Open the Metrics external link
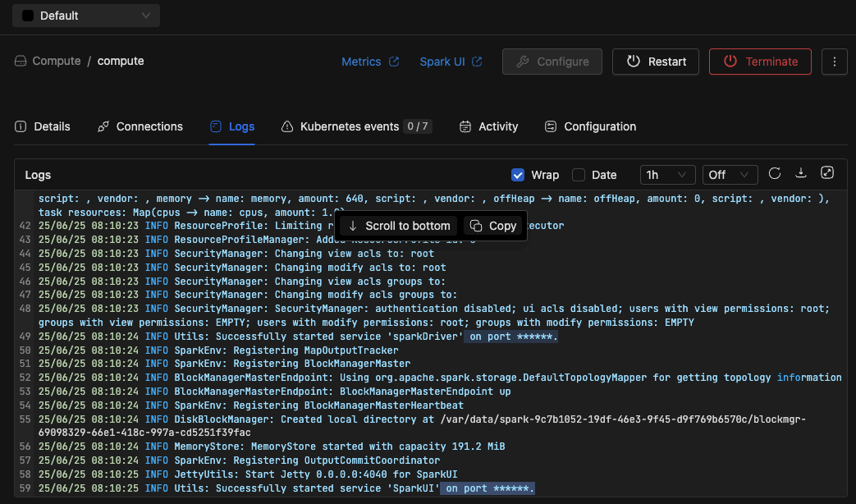856x504 pixels. point(370,62)
